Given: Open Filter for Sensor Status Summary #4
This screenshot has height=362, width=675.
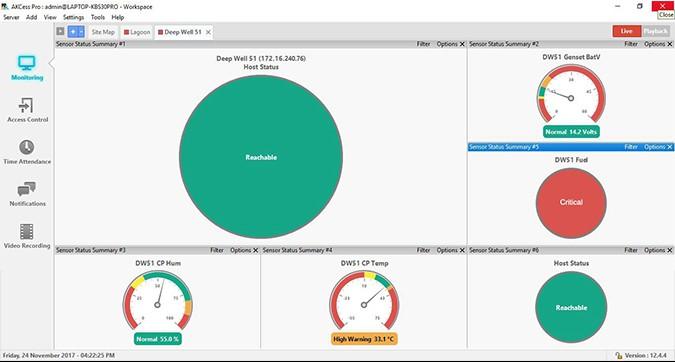Looking at the screenshot, I should 424,250.
